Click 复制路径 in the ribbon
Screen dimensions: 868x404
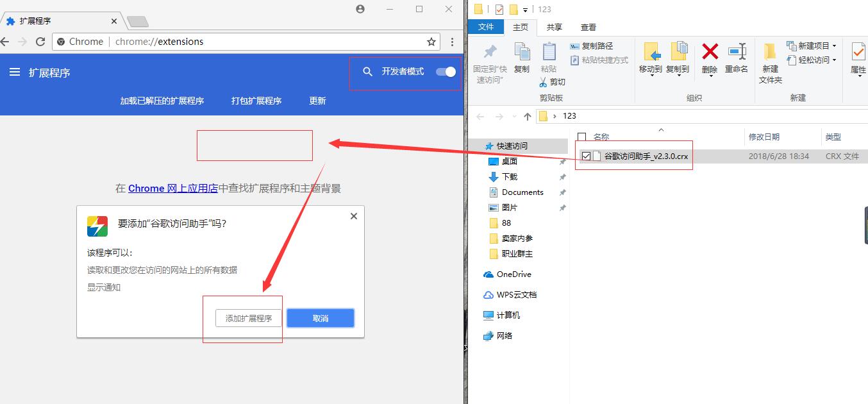coord(592,46)
